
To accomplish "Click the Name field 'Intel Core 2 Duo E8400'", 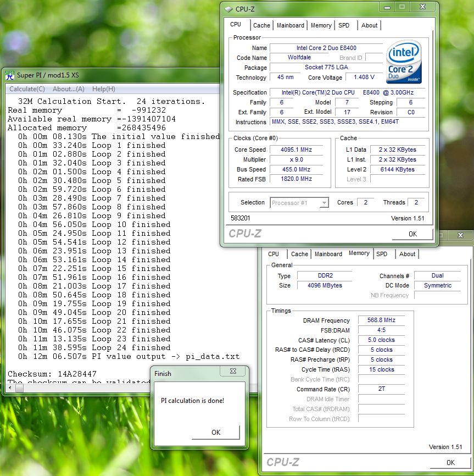I will point(326,48).
